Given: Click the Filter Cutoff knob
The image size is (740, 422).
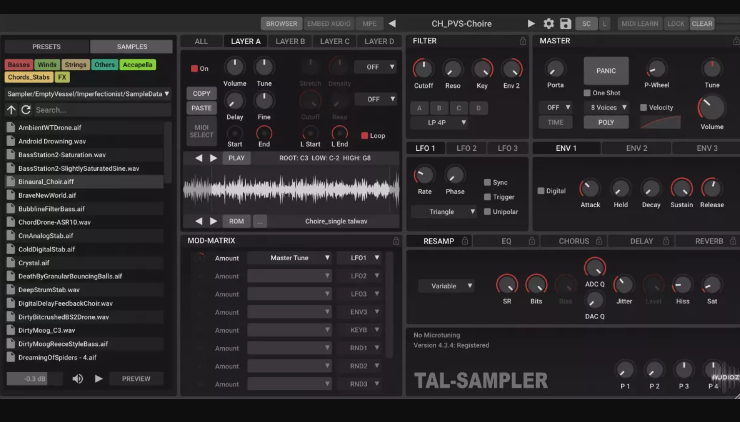Looking at the screenshot, I should (423, 69).
